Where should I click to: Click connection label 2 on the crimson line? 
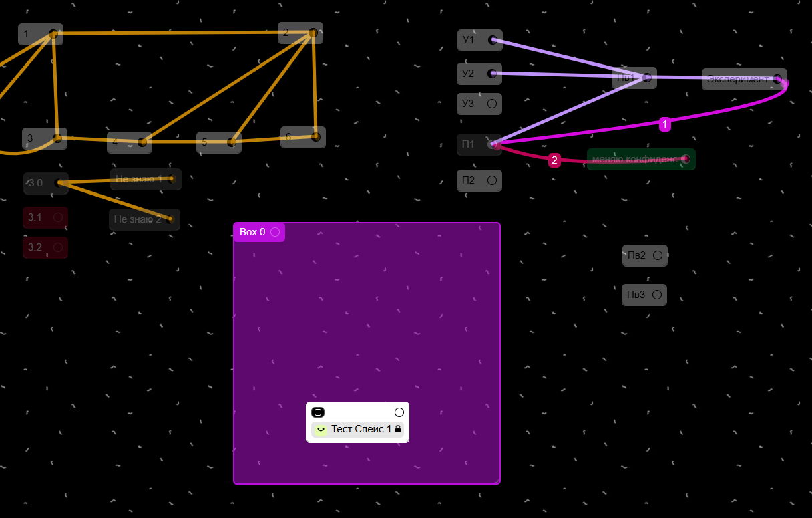554,160
